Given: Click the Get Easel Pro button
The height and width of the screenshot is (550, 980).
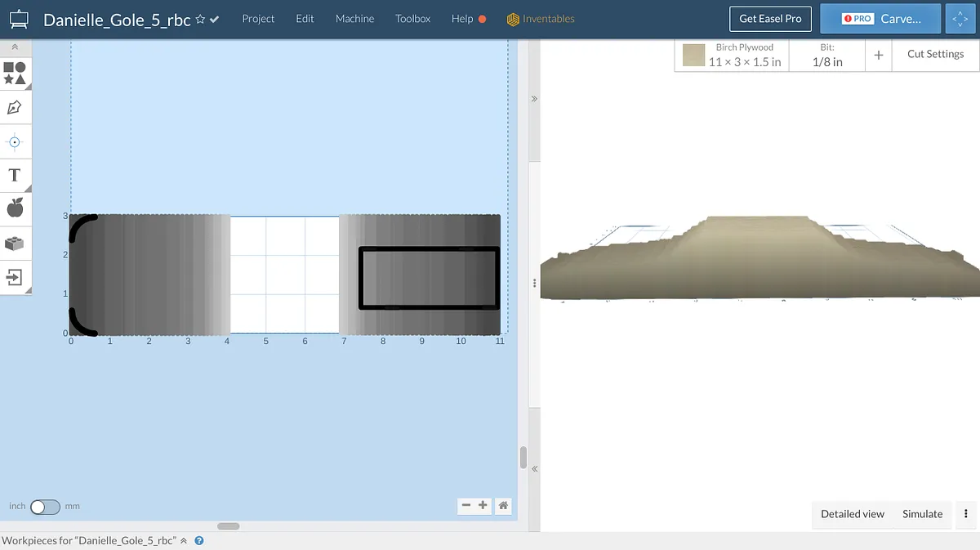Looking at the screenshot, I should click(769, 19).
